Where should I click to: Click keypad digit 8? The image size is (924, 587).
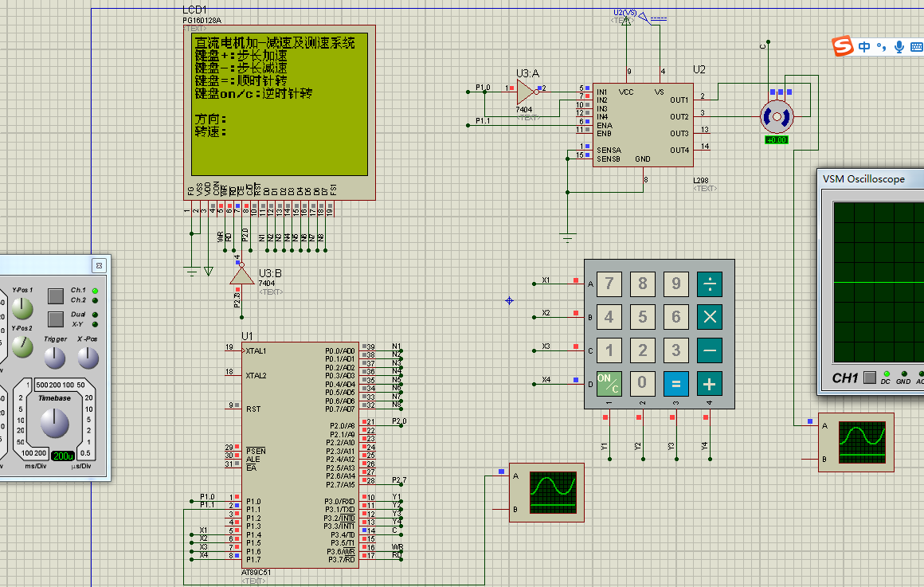642,284
